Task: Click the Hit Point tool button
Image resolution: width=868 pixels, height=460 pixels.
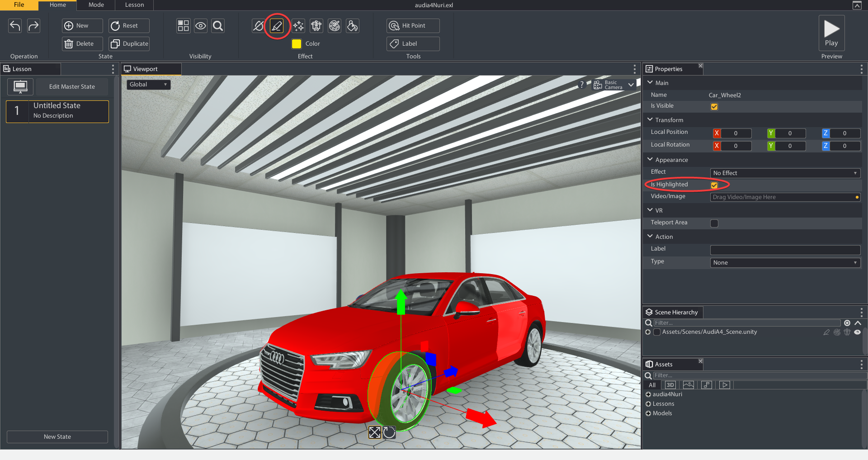Action: pos(413,26)
